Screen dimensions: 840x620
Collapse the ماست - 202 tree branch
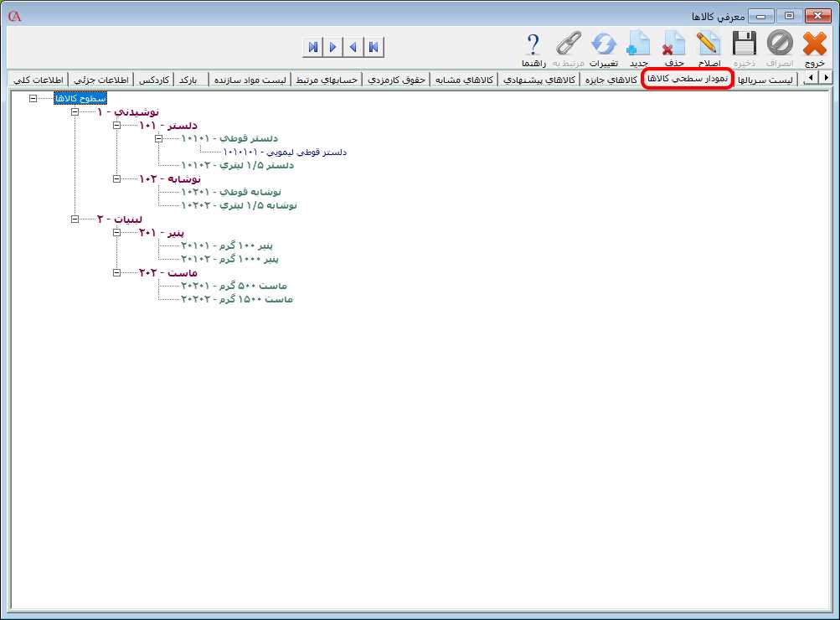tap(116, 272)
